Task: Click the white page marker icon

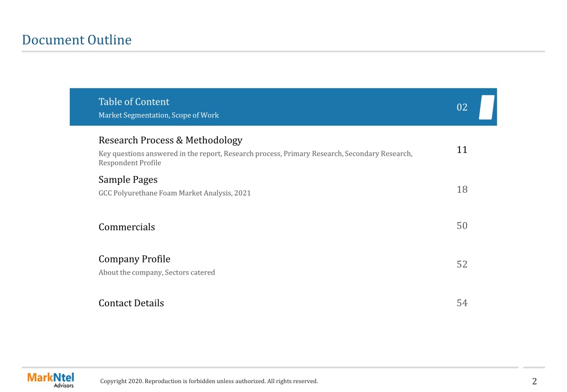Action: click(487, 107)
